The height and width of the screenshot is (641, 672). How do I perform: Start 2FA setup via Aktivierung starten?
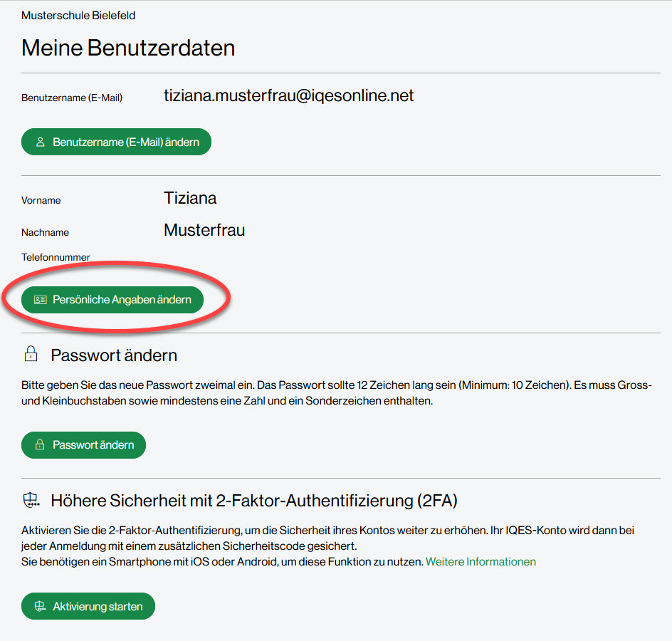click(88, 607)
